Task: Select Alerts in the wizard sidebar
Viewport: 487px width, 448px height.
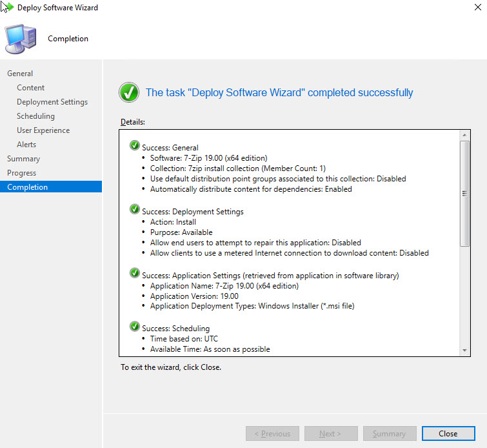Action: [x=26, y=145]
